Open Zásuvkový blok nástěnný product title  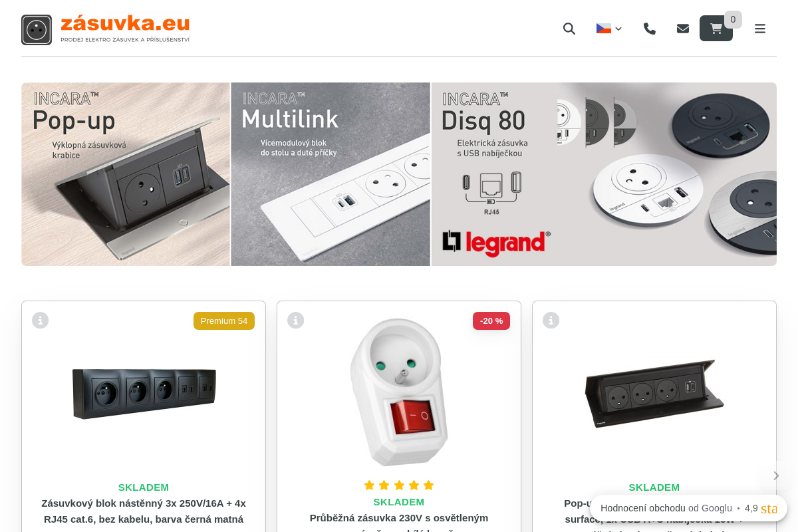click(144, 511)
